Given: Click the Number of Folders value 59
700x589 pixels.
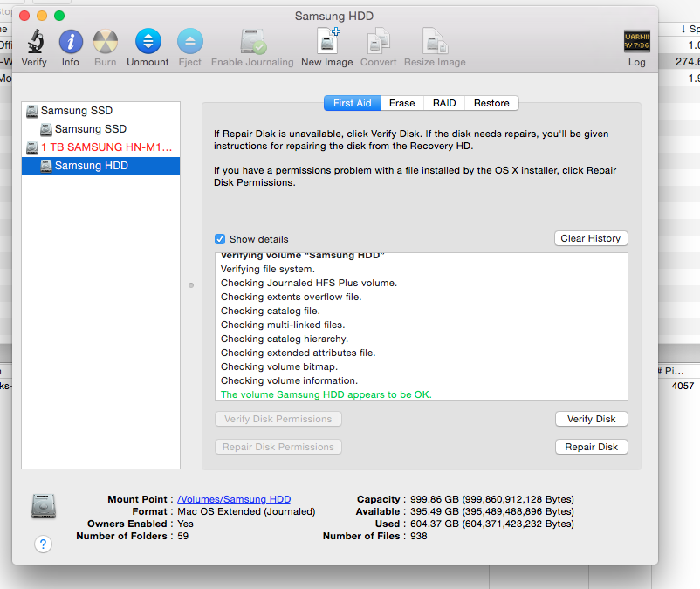Looking at the screenshot, I should (x=183, y=536).
